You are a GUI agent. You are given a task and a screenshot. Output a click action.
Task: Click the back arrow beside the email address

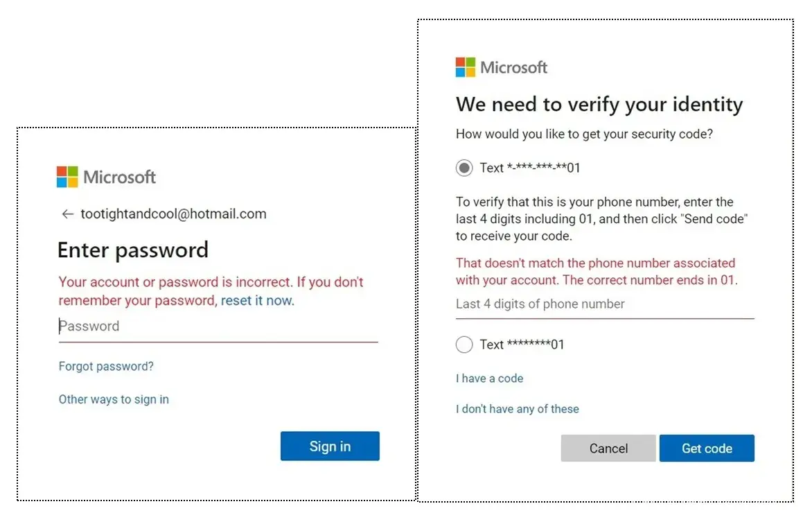pos(67,214)
